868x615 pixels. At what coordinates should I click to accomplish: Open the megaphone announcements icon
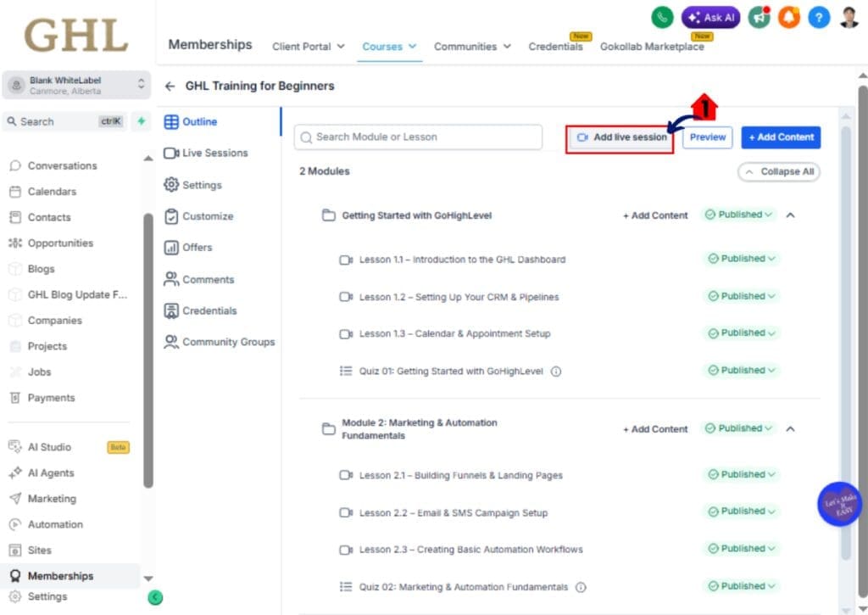click(x=759, y=17)
